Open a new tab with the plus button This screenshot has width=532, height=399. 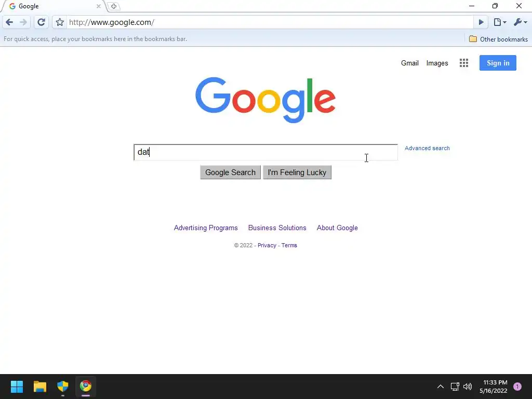click(x=114, y=6)
